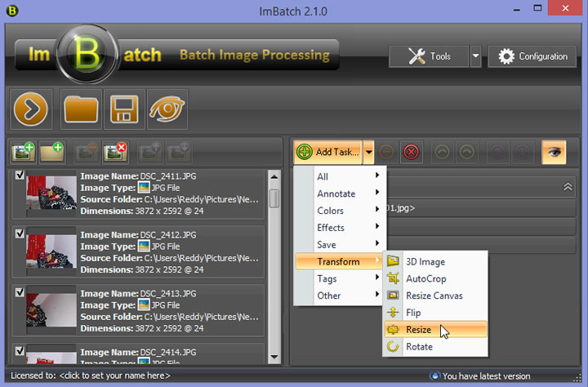588x387 pixels.
Task: Open the Tags submenu
Action: coord(339,278)
